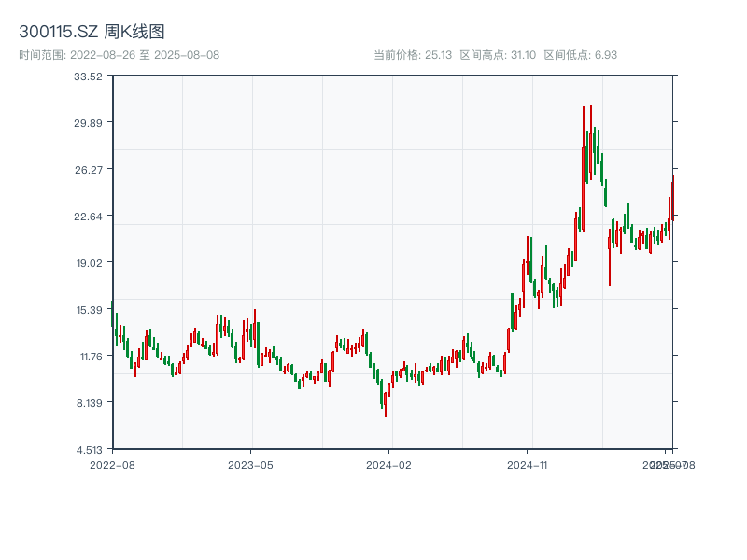The image size is (747, 560).
Task: Click the 区间低点 6.93 label
Action: (x=580, y=55)
